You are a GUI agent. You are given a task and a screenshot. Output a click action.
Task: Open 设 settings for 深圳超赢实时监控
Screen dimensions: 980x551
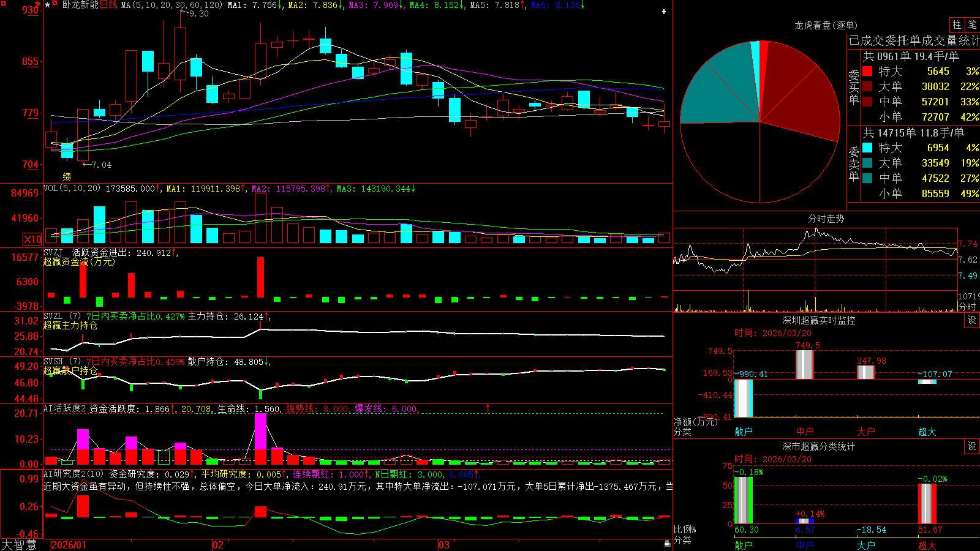(x=972, y=320)
